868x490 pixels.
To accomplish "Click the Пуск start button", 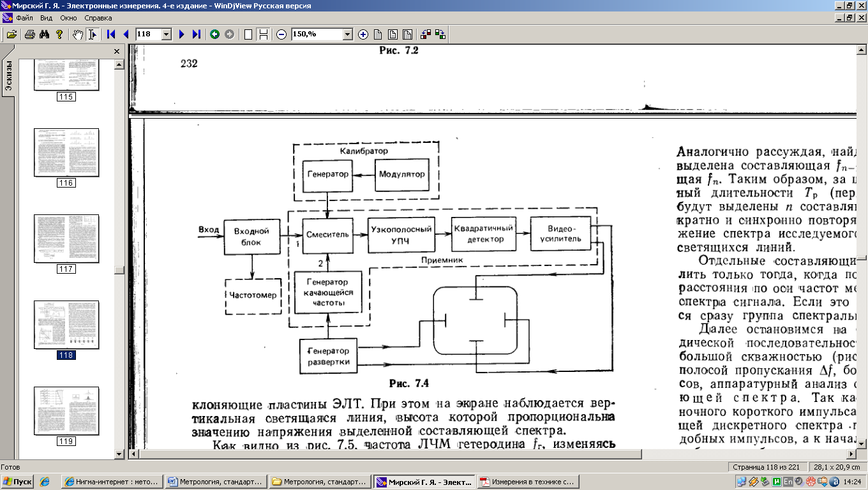I will pyautogui.click(x=18, y=482).
